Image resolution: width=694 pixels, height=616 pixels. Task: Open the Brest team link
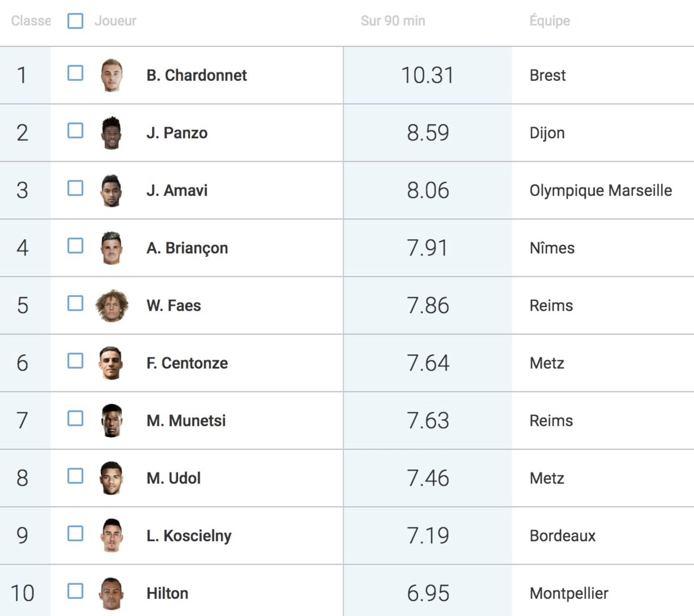pyautogui.click(x=548, y=75)
